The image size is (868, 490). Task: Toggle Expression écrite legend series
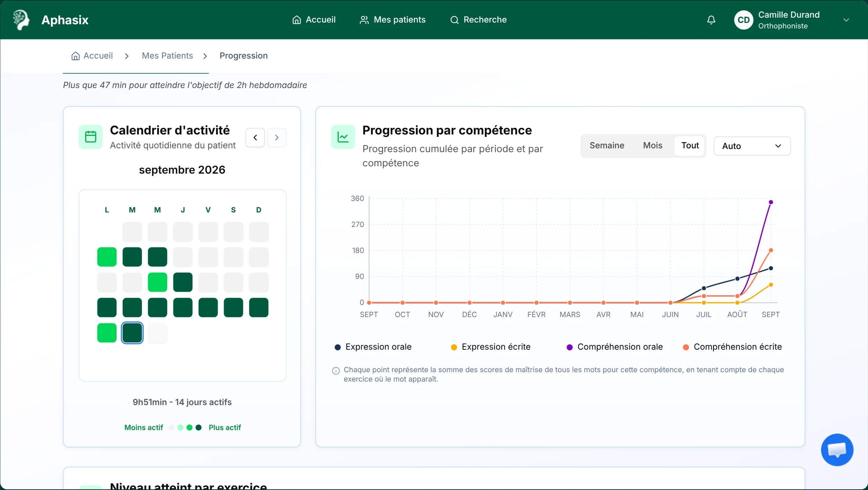coord(490,347)
